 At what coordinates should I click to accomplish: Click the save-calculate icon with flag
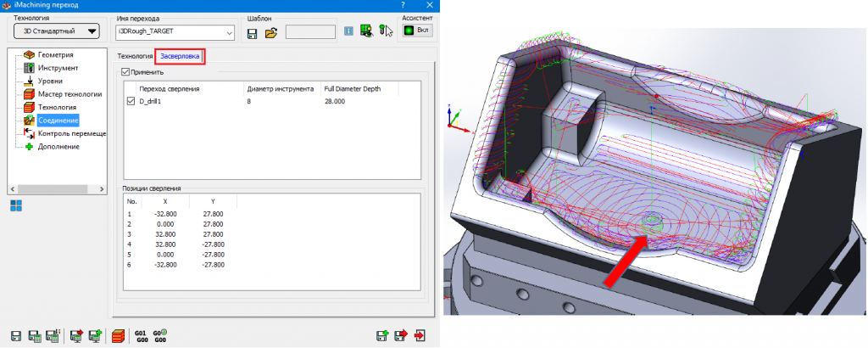coord(53,336)
